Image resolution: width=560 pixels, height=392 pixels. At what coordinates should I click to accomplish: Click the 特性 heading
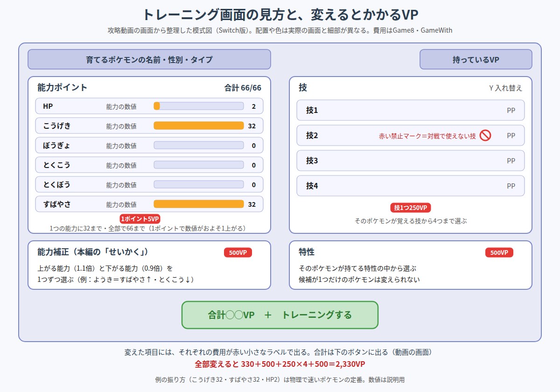[307, 252]
